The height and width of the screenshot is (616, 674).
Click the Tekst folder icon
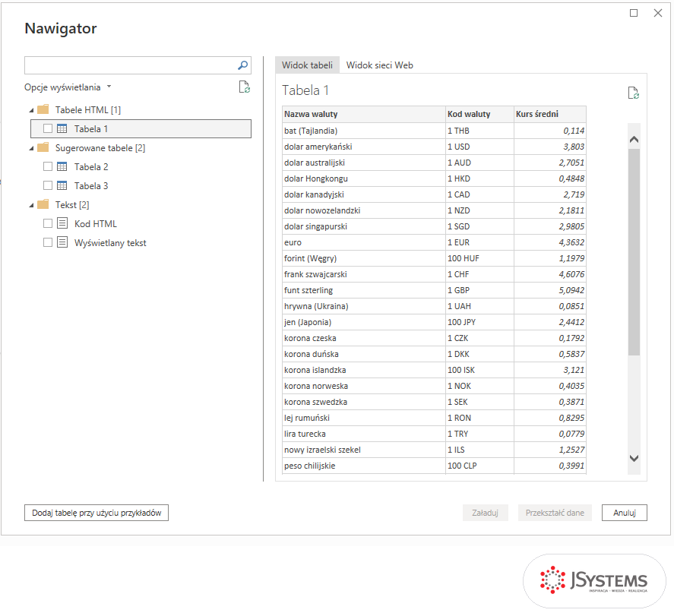pyautogui.click(x=43, y=204)
